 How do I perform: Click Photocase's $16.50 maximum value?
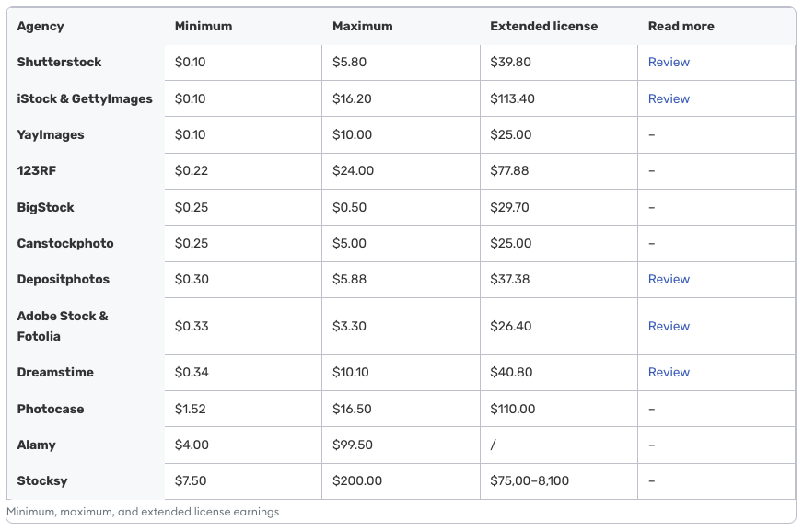352,409
